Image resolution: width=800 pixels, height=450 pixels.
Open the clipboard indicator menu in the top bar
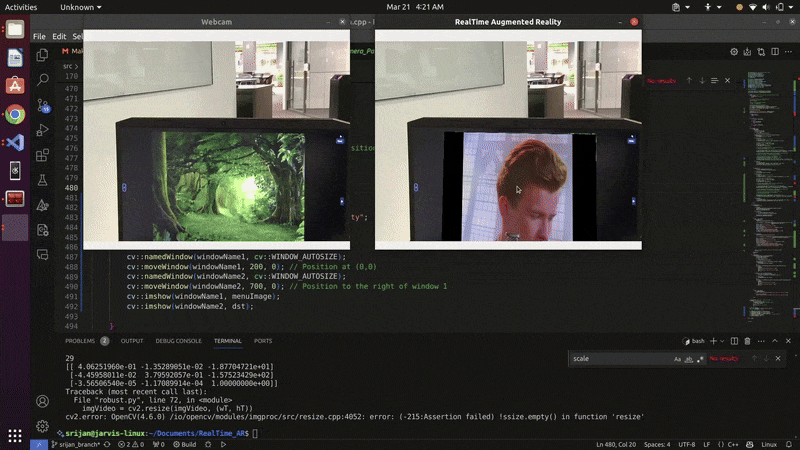[x=681, y=7]
